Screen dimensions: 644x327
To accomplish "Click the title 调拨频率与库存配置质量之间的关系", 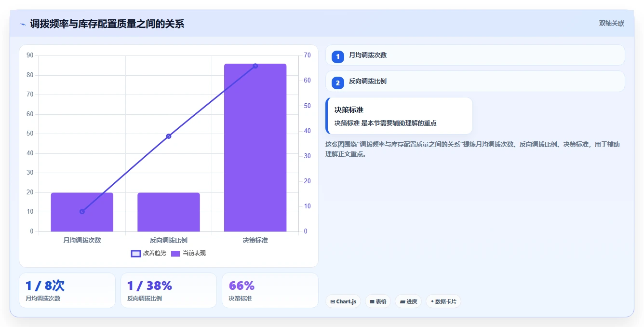I will click(107, 24).
